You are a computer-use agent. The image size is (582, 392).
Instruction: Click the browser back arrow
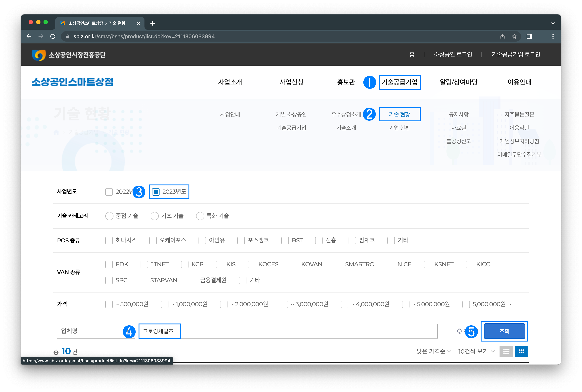pyautogui.click(x=29, y=37)
